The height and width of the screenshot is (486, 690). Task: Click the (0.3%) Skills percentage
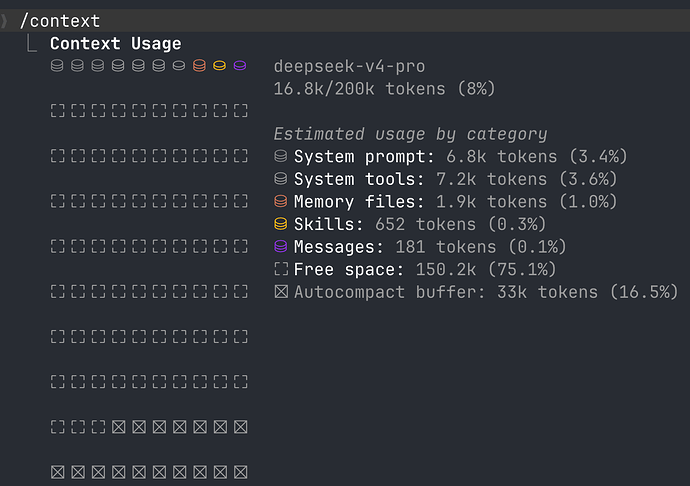(x=517, y=225)
